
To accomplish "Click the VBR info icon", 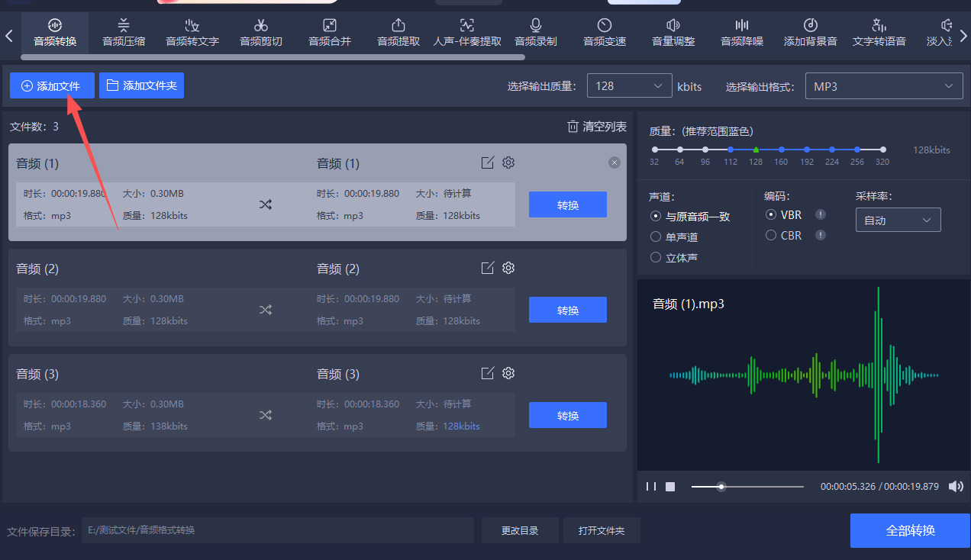I will click(x=821, y=215).
